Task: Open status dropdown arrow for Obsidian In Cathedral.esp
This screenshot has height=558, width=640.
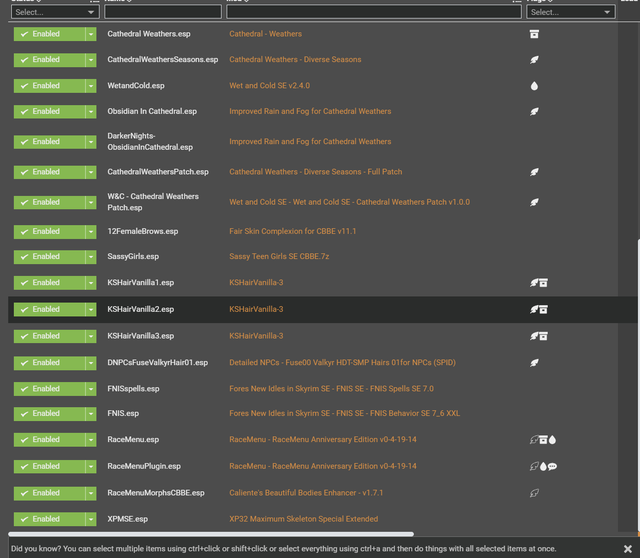Action: [x=91, y=111]
